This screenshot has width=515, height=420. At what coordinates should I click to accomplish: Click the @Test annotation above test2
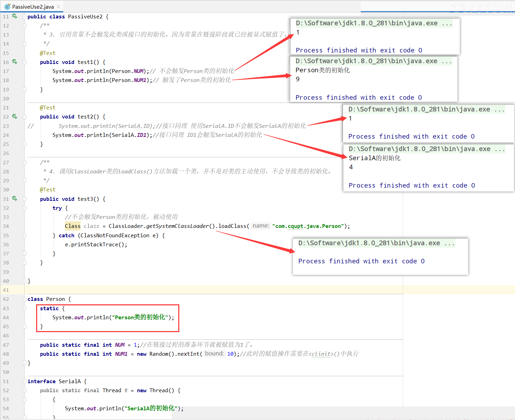(48, 108)
